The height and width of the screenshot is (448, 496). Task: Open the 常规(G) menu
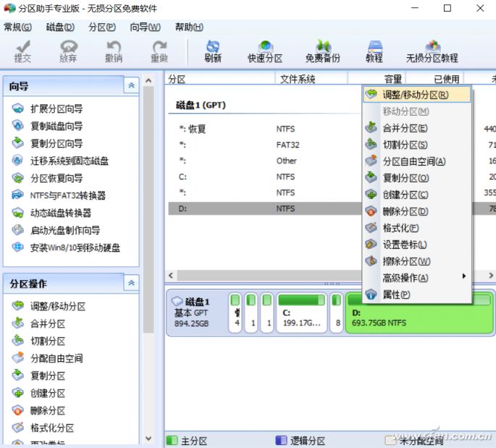(17, 28)
